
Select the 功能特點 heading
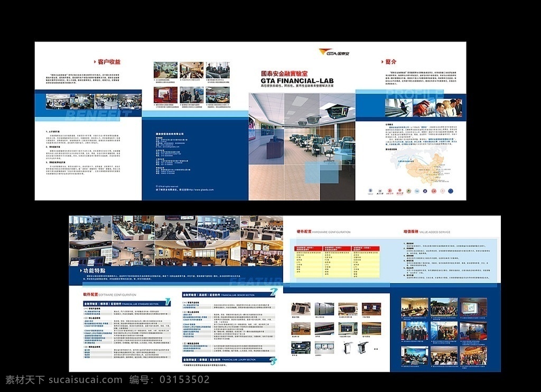[x=94, y=271]
